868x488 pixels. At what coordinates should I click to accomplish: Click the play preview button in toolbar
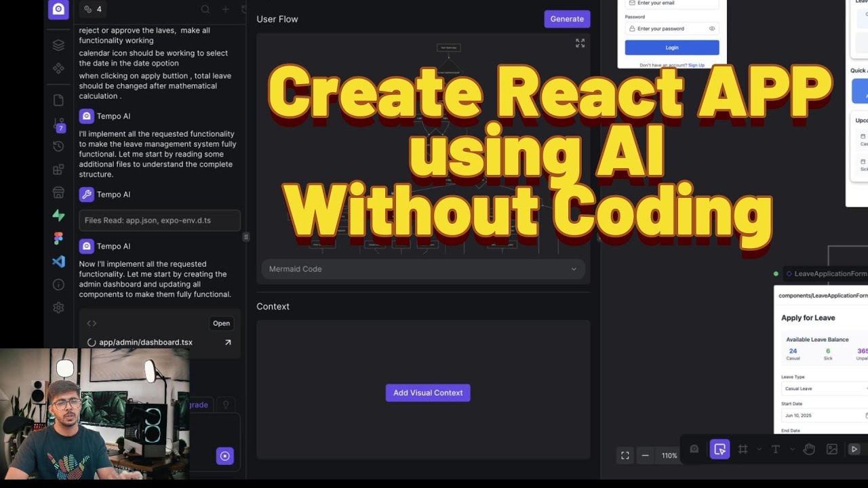[854, 449]
